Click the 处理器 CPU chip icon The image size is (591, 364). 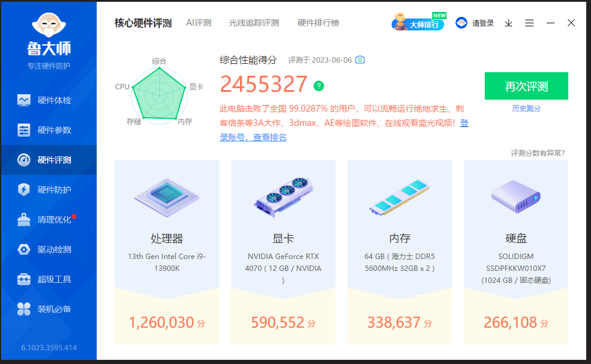(167, 197)
